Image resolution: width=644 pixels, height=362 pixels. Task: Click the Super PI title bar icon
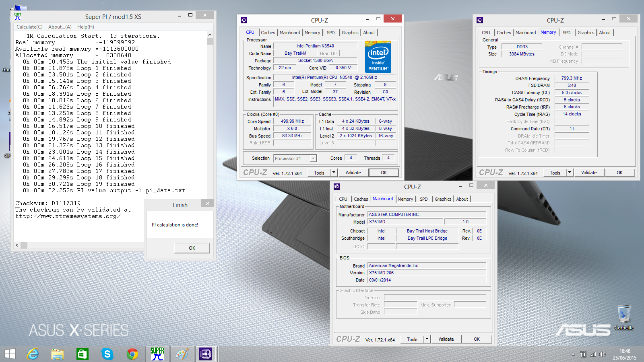pos(18,16)
